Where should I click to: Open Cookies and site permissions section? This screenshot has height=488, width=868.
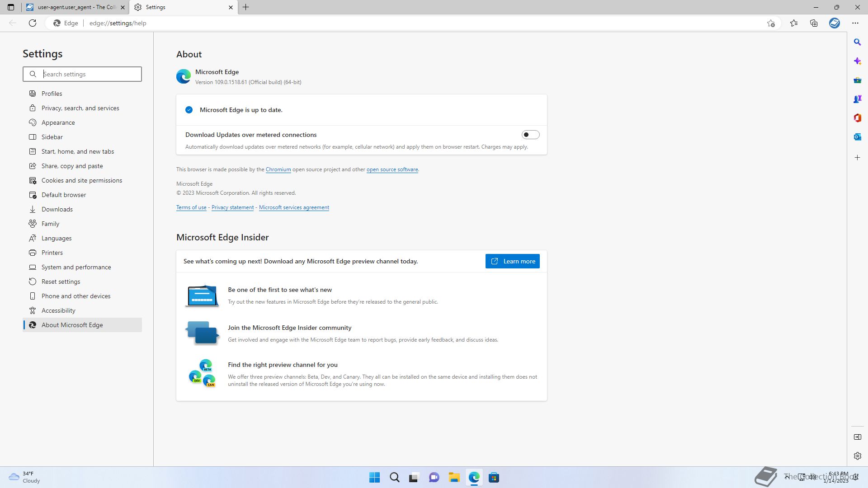pos(82,180)
